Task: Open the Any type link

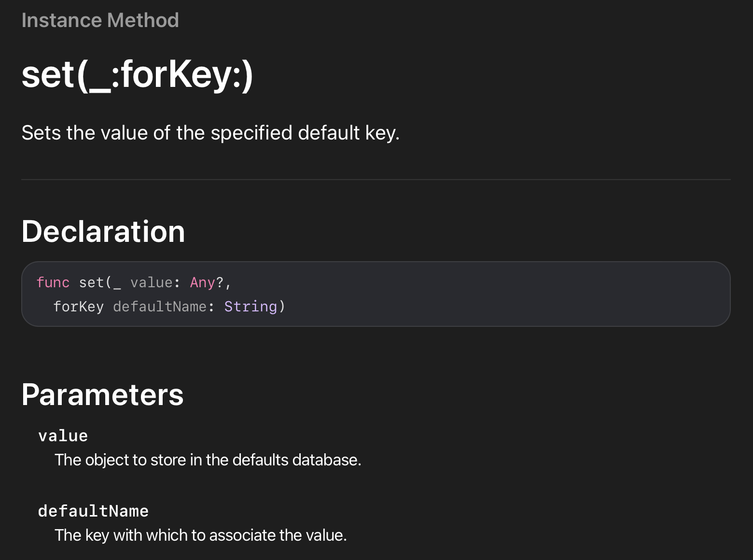Action: tap(202, 282)
